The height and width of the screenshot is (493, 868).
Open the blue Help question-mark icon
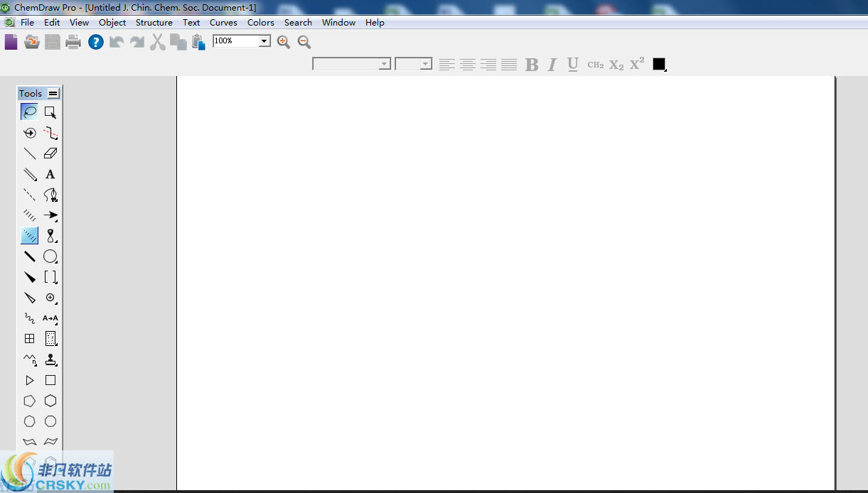pyautogui.click(x=96, y=42)
